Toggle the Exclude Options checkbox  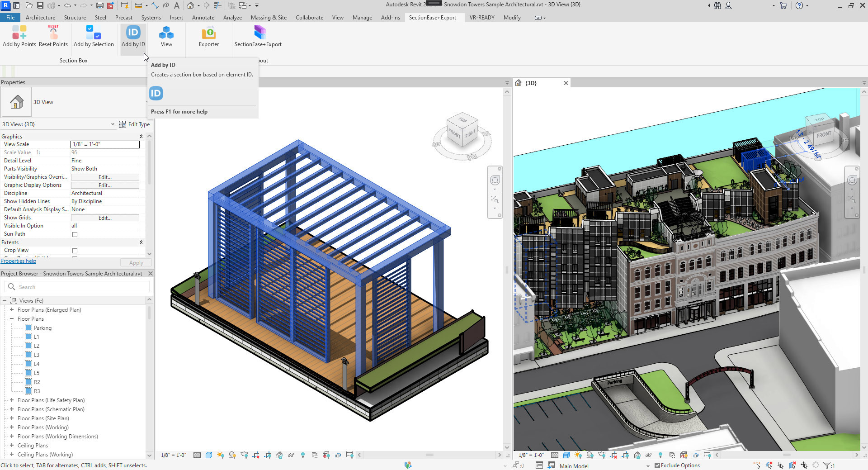coord(657,465)
